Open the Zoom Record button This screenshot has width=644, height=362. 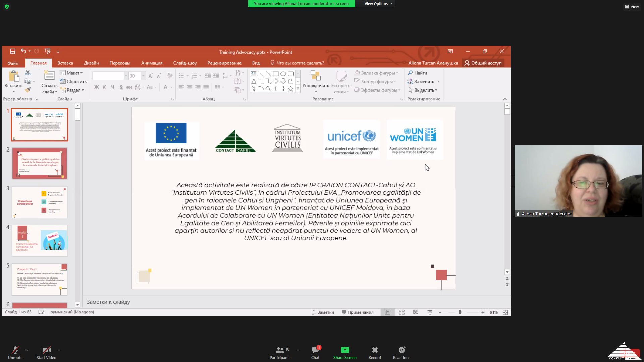coord(375,352)
